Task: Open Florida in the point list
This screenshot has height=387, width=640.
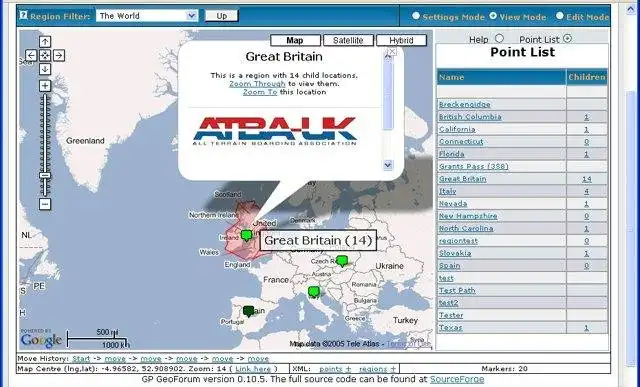Action: tap(451, 154)
